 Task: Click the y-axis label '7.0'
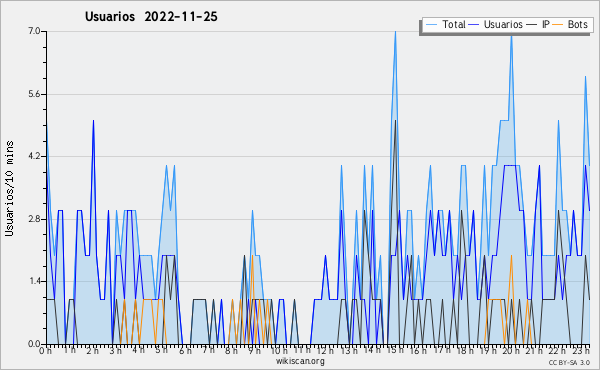pos(34,31)
